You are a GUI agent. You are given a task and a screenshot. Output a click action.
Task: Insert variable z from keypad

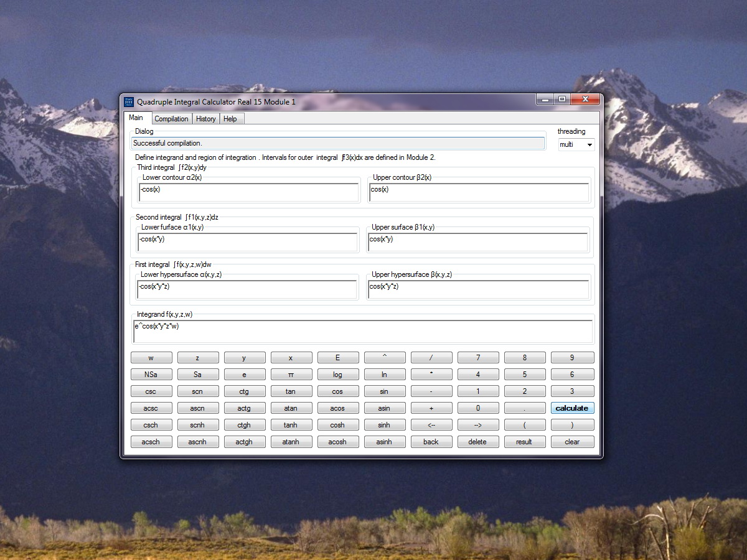198,358
